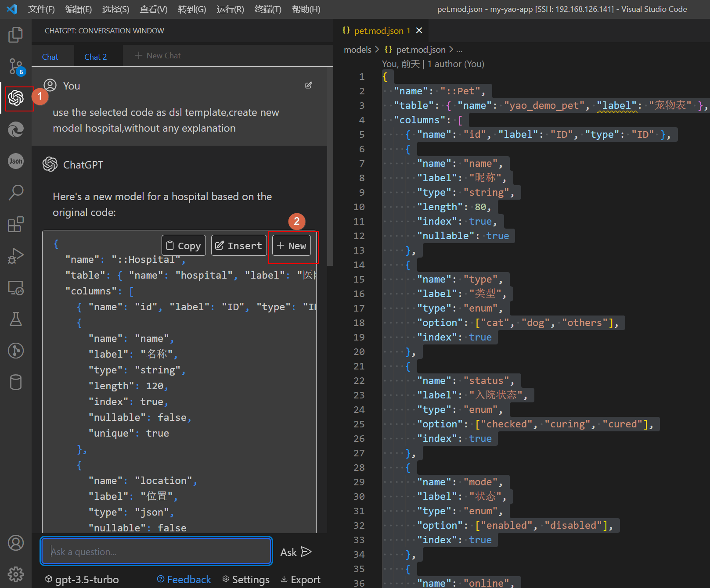
Task: Open the ChatGPT extension sidebar icon
Action: click(16, 98)
